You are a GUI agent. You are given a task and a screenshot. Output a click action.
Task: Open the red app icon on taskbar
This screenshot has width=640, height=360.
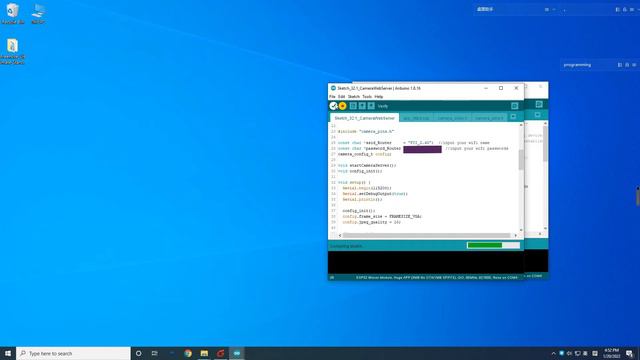point(220,353)
